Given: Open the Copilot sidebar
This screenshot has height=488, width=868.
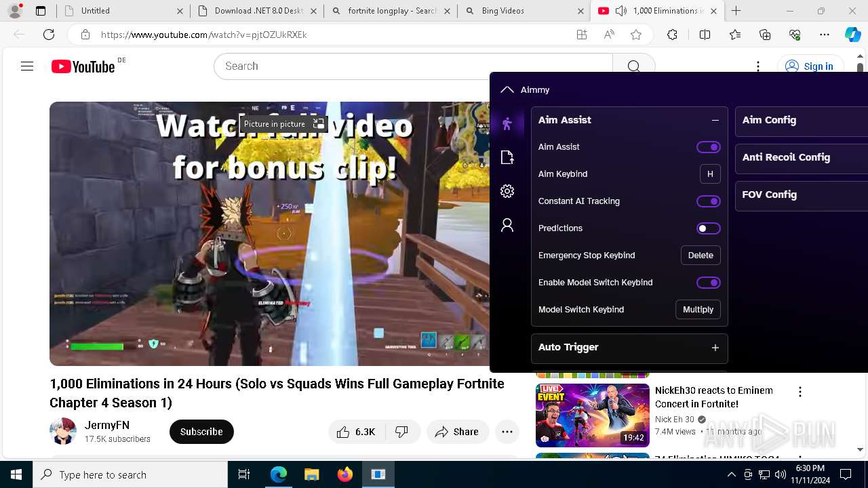Looking at the screenshot, I should point(852,35).
